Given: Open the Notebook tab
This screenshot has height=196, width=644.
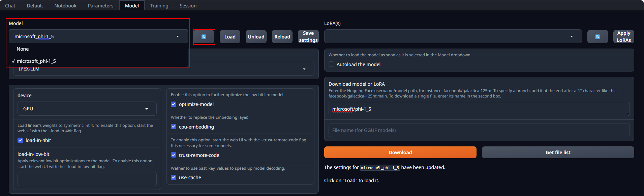Looking at the screenshot, I should pos(65,6).
